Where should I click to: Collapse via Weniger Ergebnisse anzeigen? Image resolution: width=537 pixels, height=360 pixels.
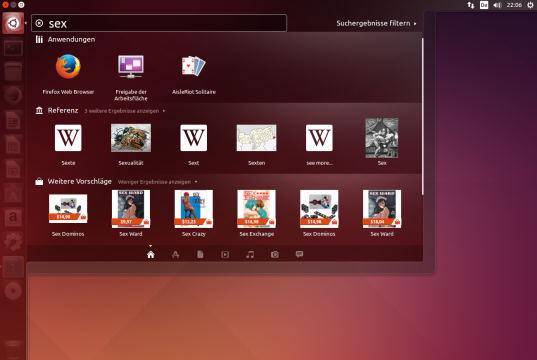(x=158, y=182)
